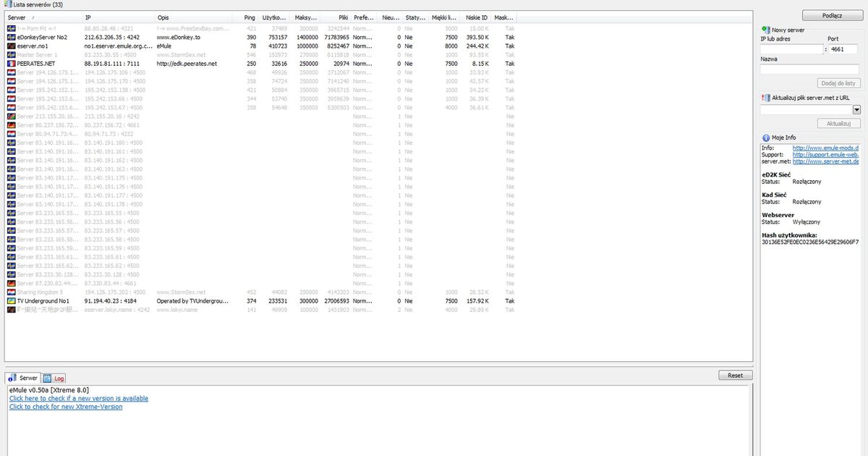Click the blue Moje Info icon
The image size is (868, 456).
(x=765, y=138)
